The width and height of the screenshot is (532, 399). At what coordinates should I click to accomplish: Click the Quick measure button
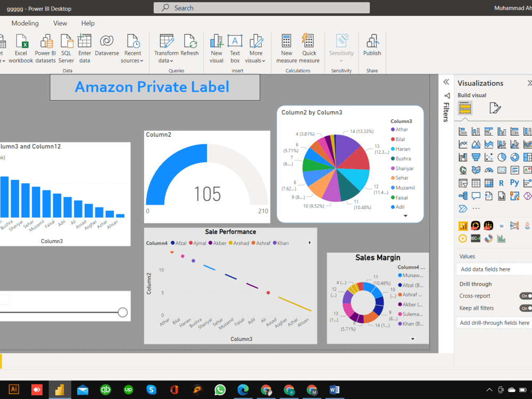pos(309,48)
